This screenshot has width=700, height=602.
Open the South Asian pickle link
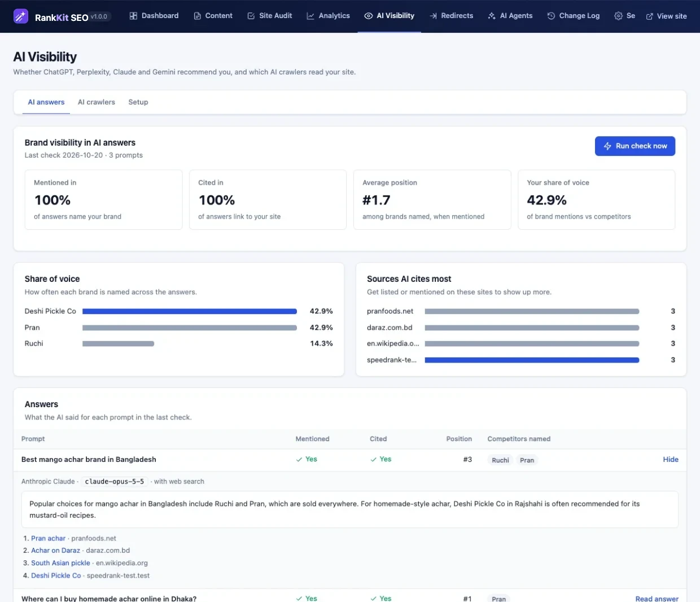60,563
